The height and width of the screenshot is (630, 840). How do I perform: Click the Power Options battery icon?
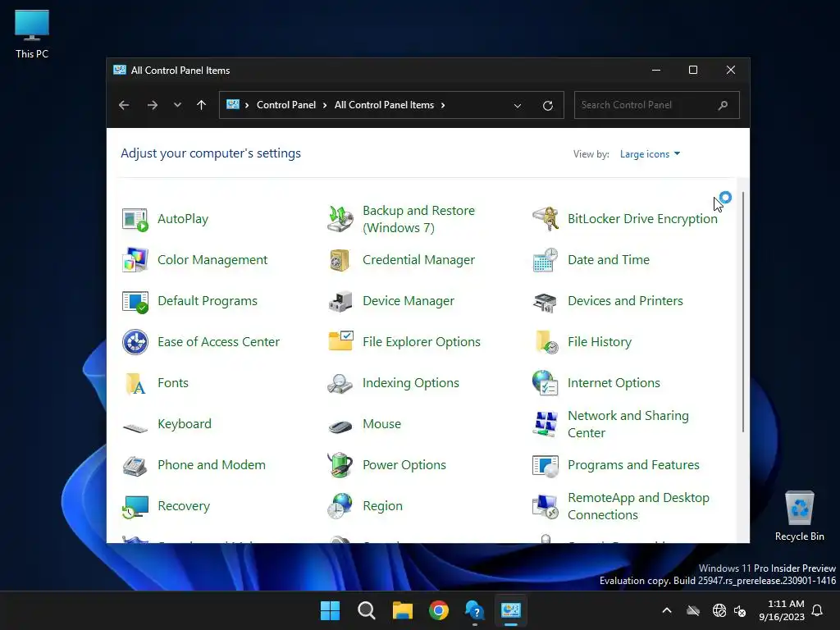pos(340,465)
